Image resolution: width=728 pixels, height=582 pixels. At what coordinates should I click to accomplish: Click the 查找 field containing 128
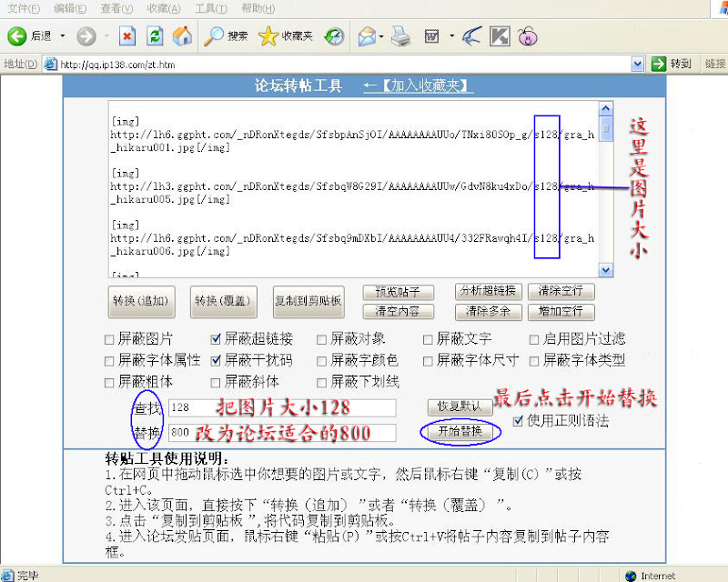282,408
